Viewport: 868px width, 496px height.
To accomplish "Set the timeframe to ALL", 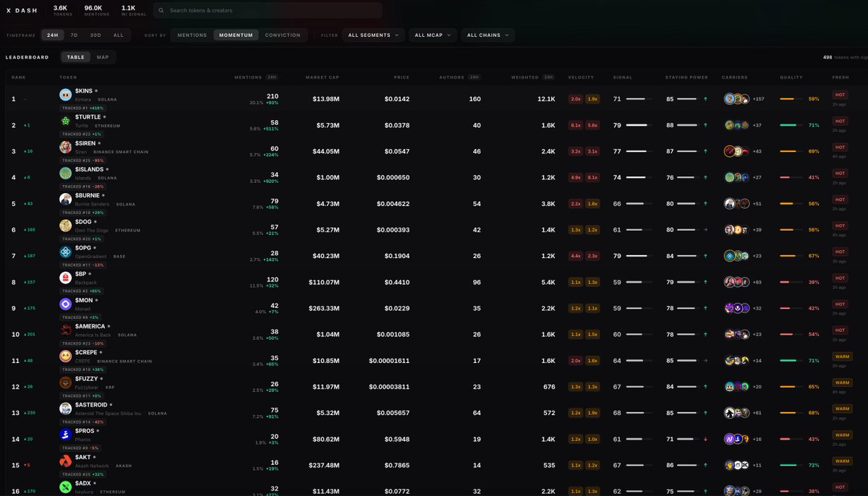I will point(119,35).
